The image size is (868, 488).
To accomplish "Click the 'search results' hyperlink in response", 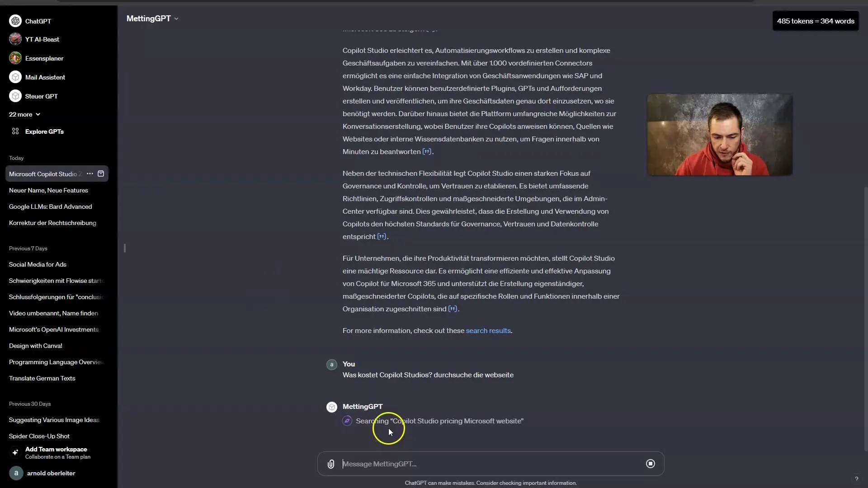I will point(488,330).
